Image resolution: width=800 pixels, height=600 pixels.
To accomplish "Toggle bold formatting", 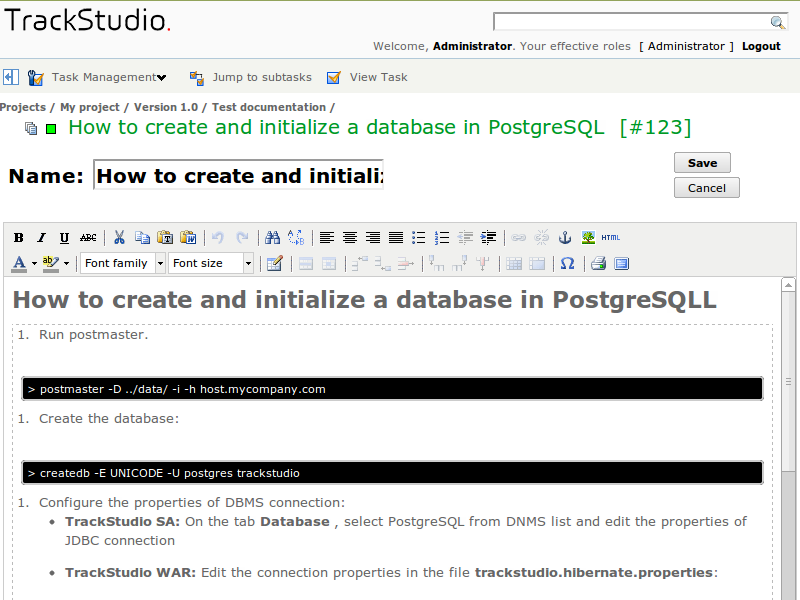I will [x=19, y=237].
